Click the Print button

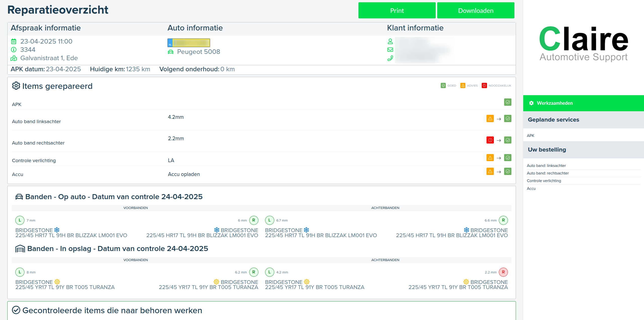[397, 11]
